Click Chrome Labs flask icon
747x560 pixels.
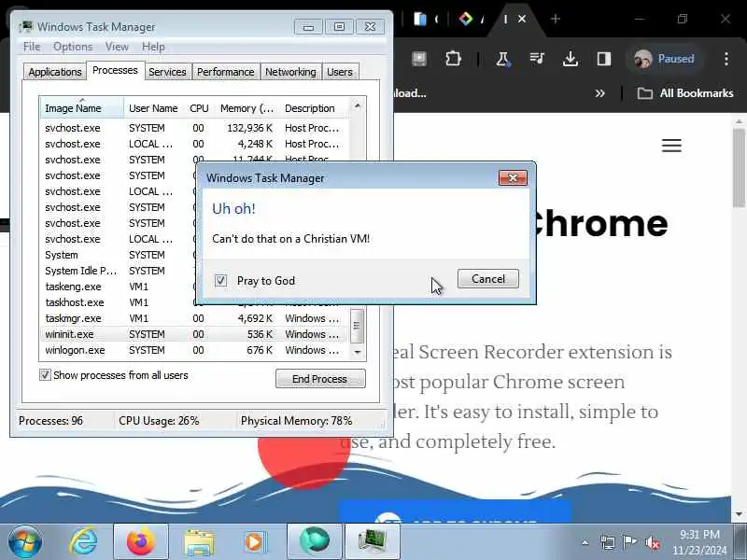point(502,59)
